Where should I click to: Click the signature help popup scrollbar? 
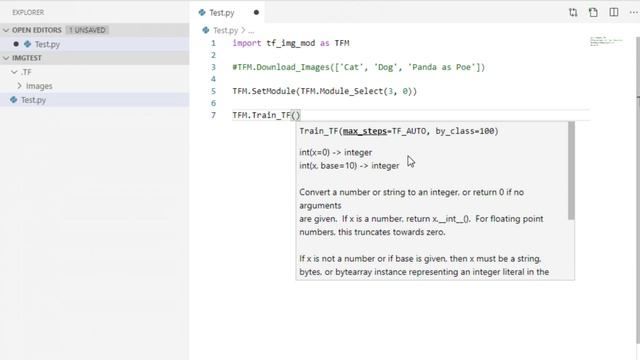click(571, 171)
